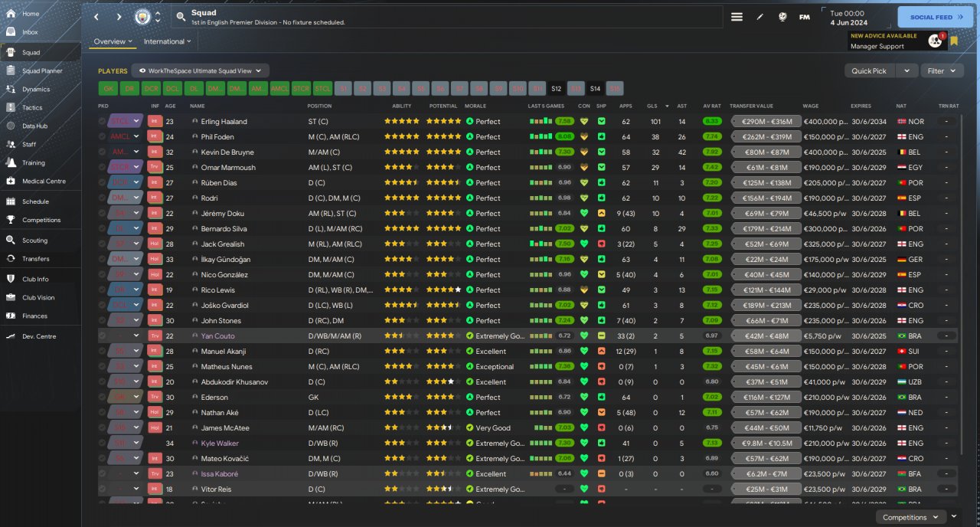This screenshot has width=980, height=527.
Task: Open the Filter dropdown
Action: pyautogui.click(x=942, y=70)
